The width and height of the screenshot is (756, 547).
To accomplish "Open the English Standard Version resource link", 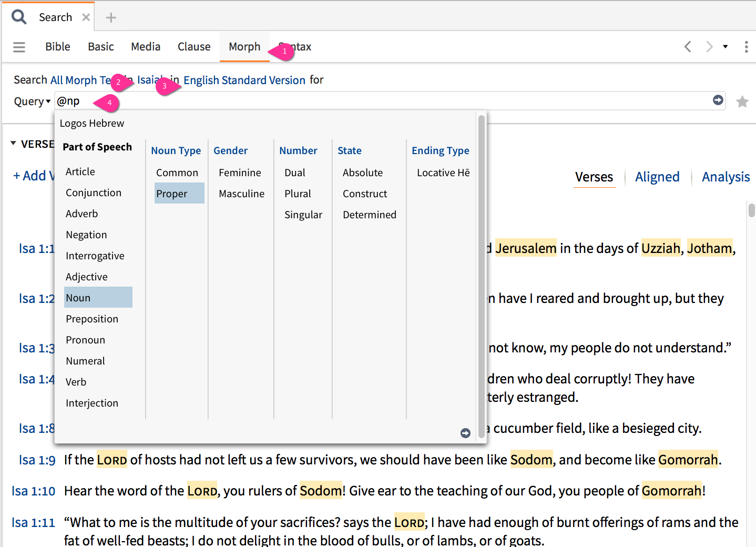I will point(244,80).
